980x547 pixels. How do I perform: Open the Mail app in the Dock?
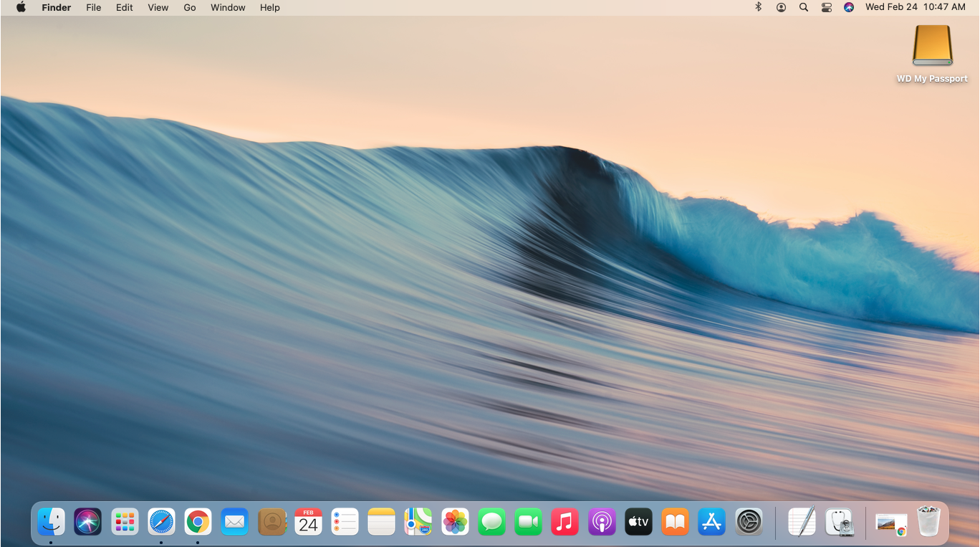pos(235,521)
